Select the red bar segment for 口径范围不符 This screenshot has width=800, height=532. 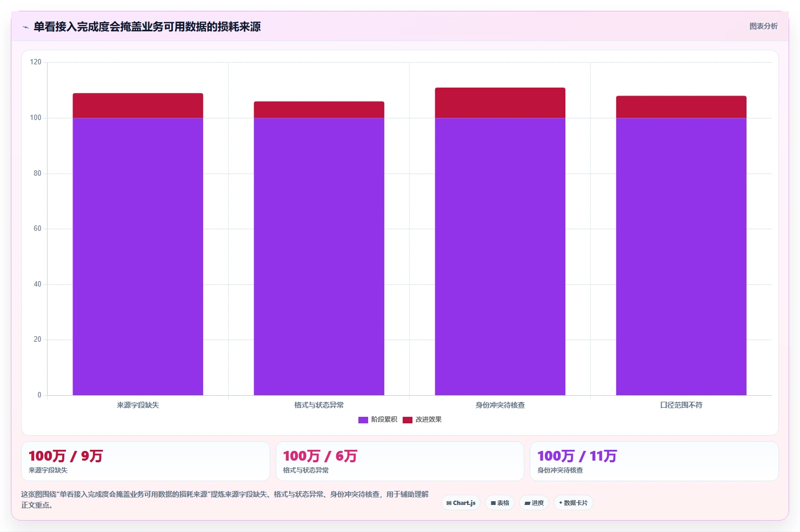[x=681, y=107]
